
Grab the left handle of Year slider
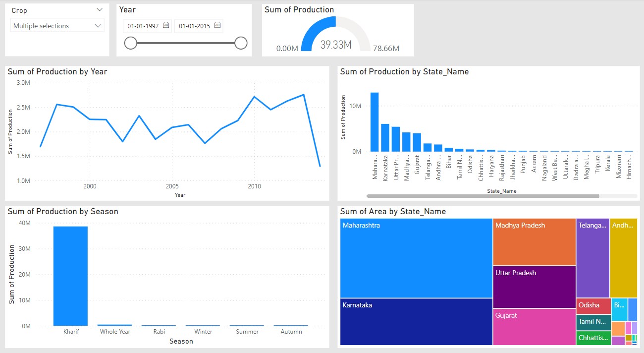pos(130,43)
